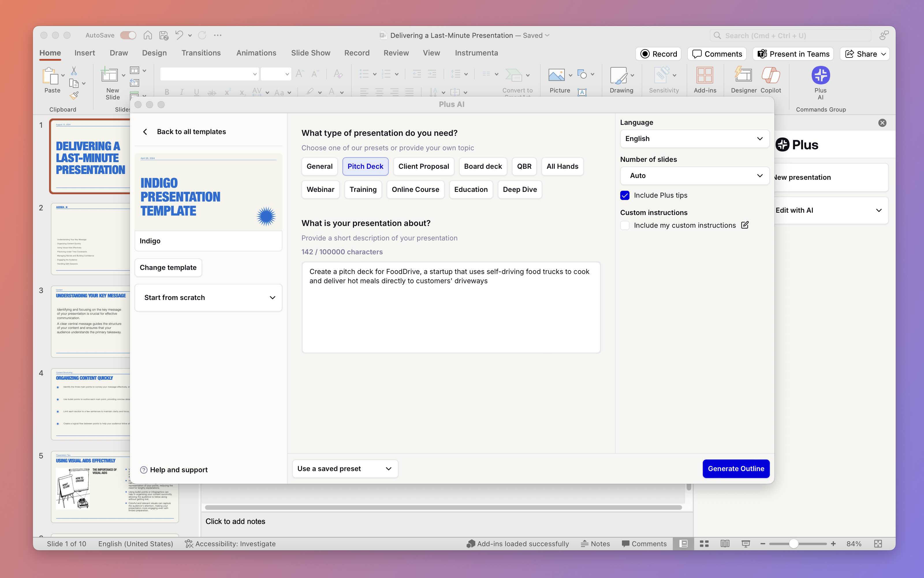
Task: Click the Format Painter brush icon
Action: pyautogui.click(x=74, y=95)
